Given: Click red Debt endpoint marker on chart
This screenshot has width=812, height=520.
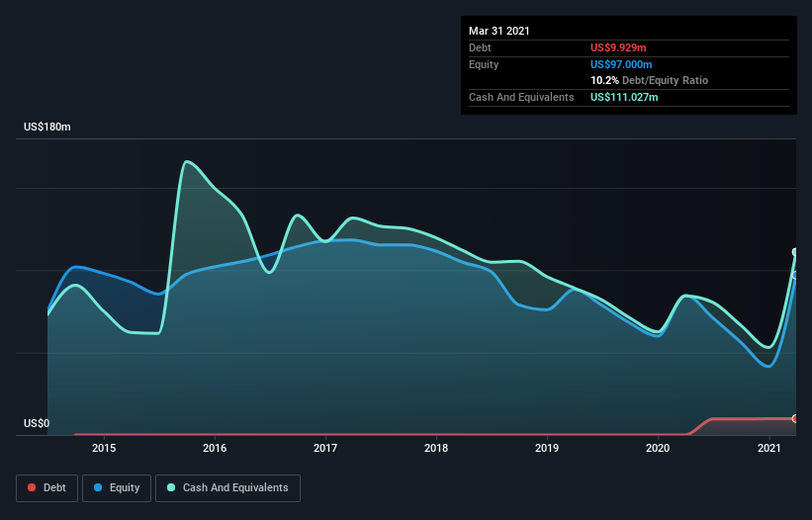Looking at the screenshot, I should tap(795, 419).
